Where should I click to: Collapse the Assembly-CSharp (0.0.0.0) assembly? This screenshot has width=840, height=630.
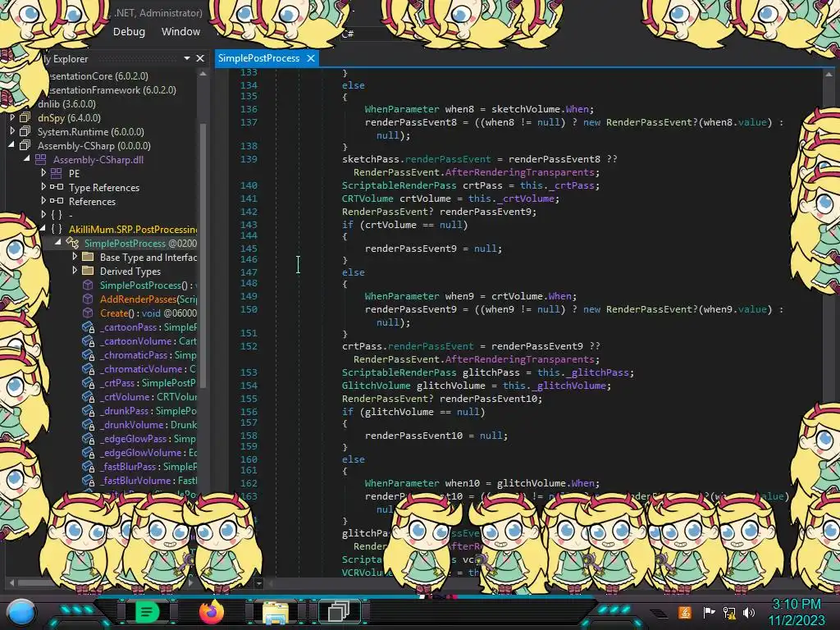coord(11,145)
